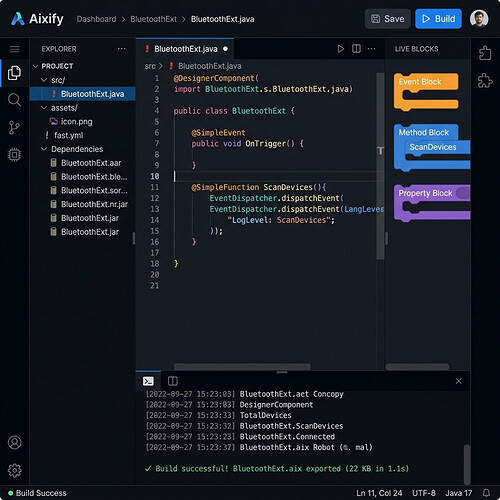Click the export icon in right sidebar
Image resolution: width=500 pixels, height=500 pixels.
click(485, 53)
